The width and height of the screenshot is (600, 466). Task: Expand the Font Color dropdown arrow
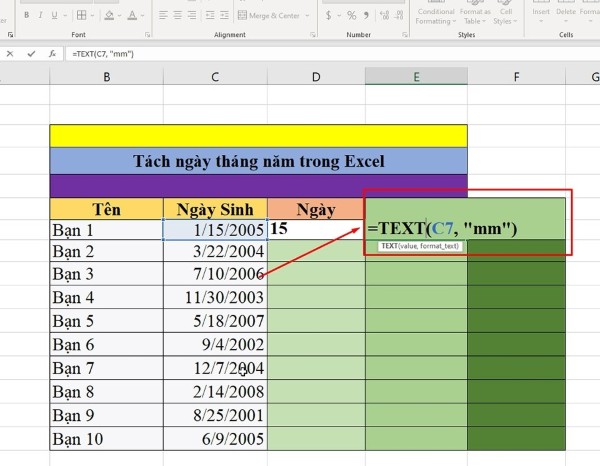tap(142, 16)
